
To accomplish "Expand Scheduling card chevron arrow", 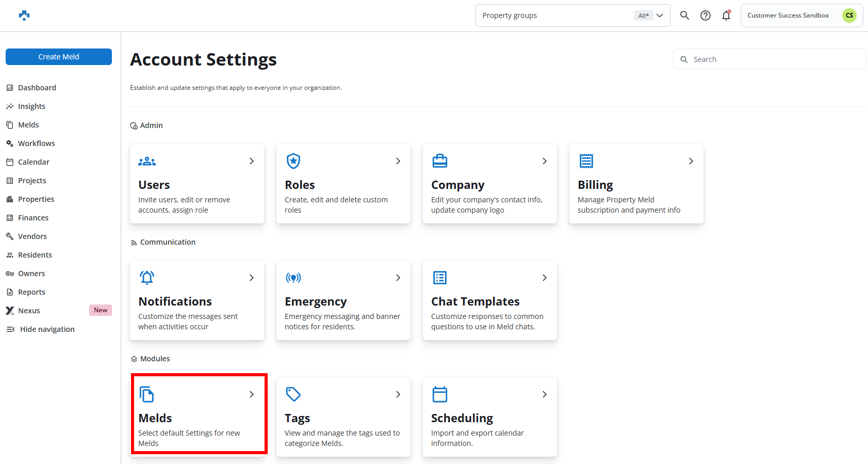I will (x=544, y=394).
